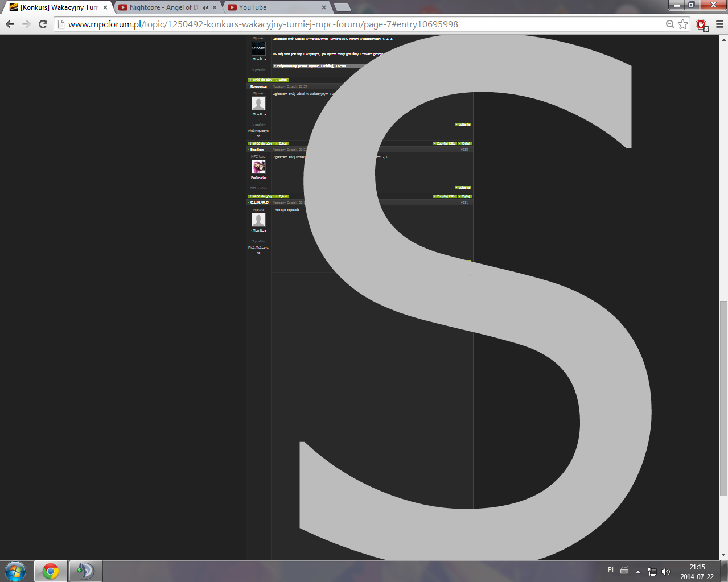This screenshot has height=582, width=728.
Task: Toggle 'Zacytuj kilka' on Eraken's post
Action: (445, 196)
